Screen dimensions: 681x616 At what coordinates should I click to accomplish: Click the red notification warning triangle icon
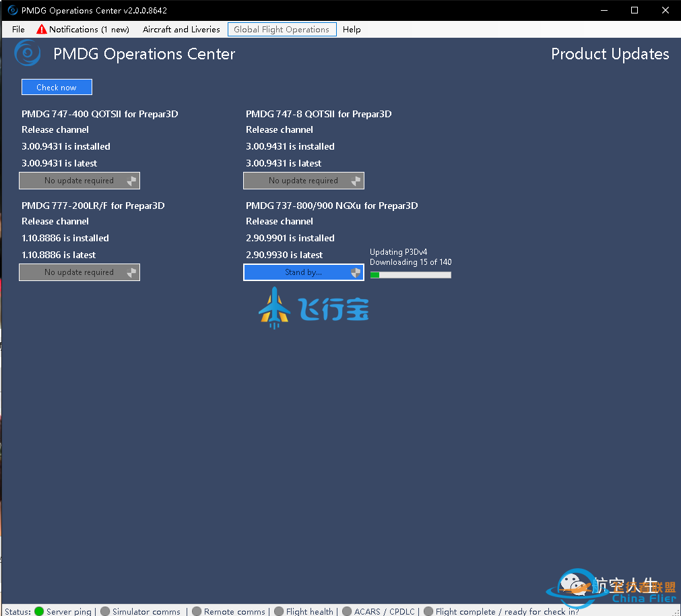point(41,29)
